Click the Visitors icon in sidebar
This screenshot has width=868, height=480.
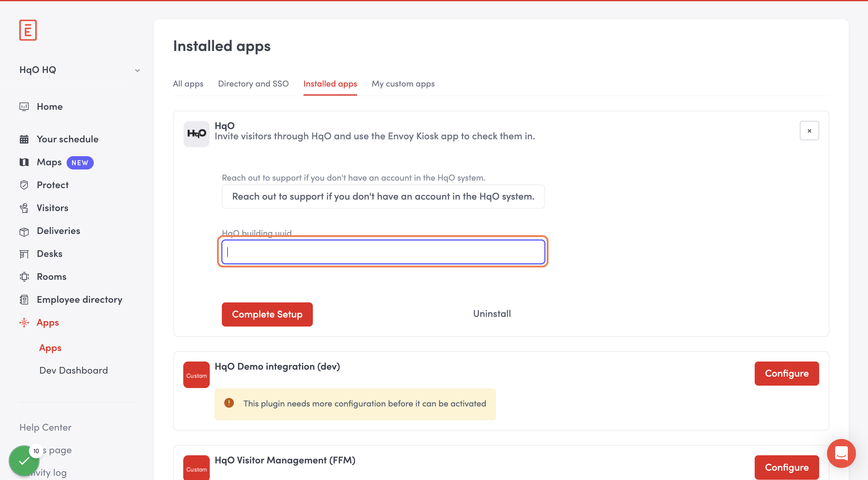(x=24, y=208)
